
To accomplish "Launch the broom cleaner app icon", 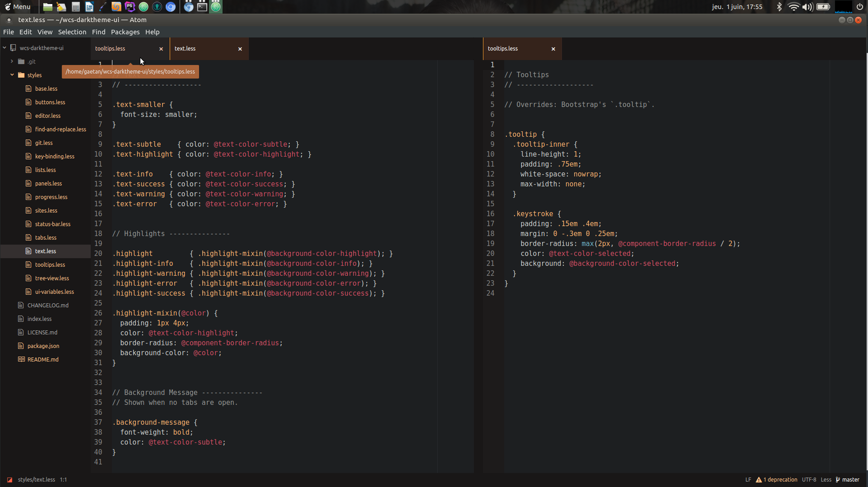I will click(x=61, y=7).
